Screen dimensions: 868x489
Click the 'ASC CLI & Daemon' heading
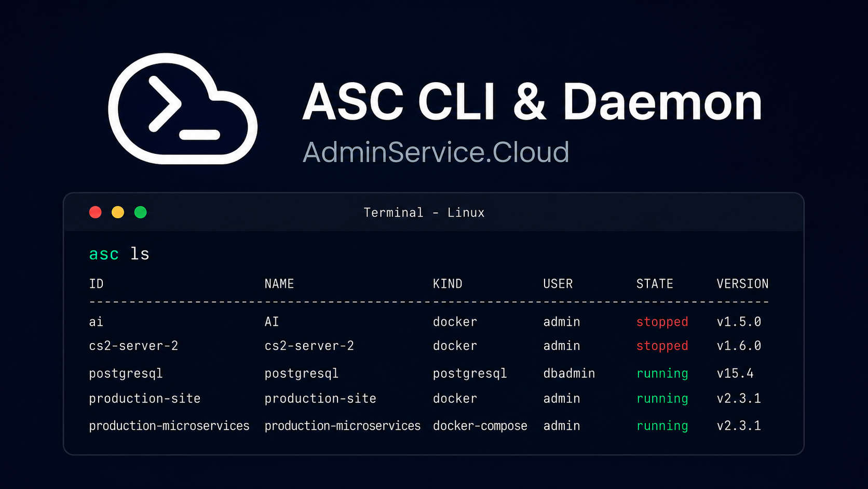click(532, 102)
